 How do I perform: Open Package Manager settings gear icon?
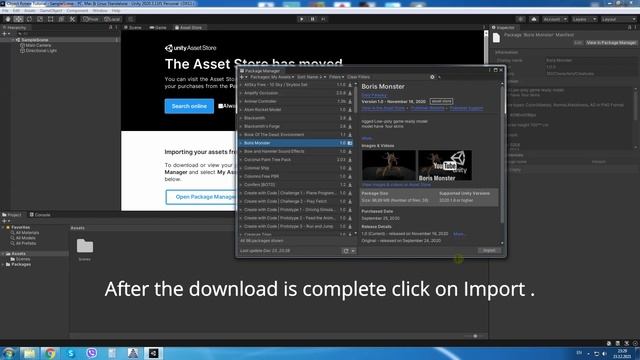[x=433, y=77]
